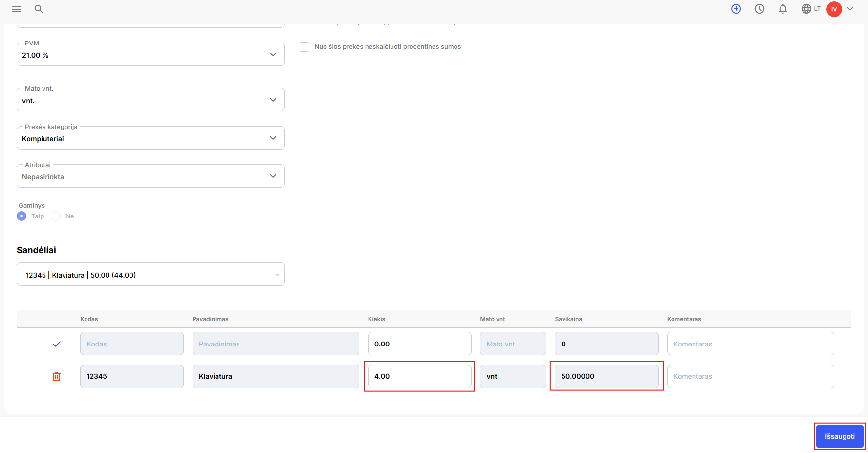
Task: Click the Savikaina field showing 50.00000
Action: pyautogui.click(x=607, y=376)
